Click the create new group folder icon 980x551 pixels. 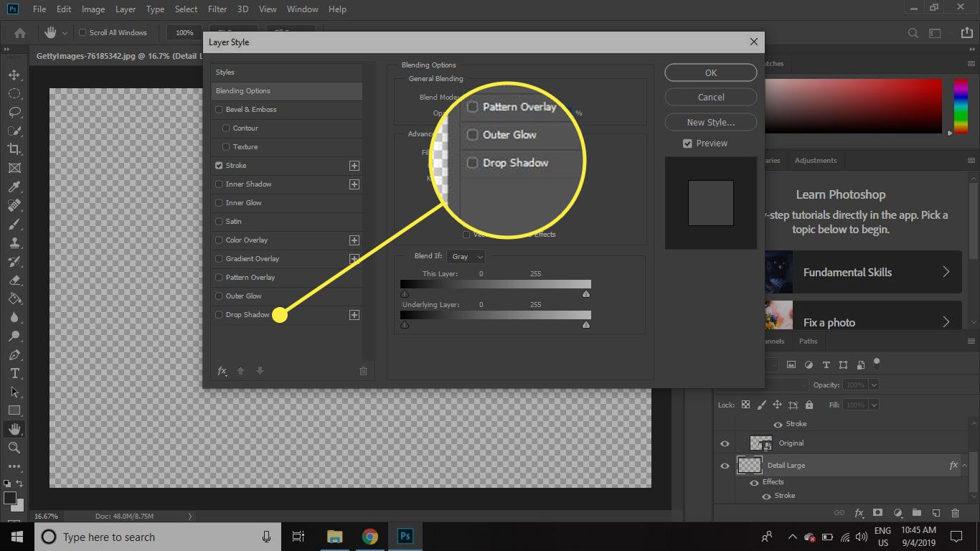coord(916,513)
